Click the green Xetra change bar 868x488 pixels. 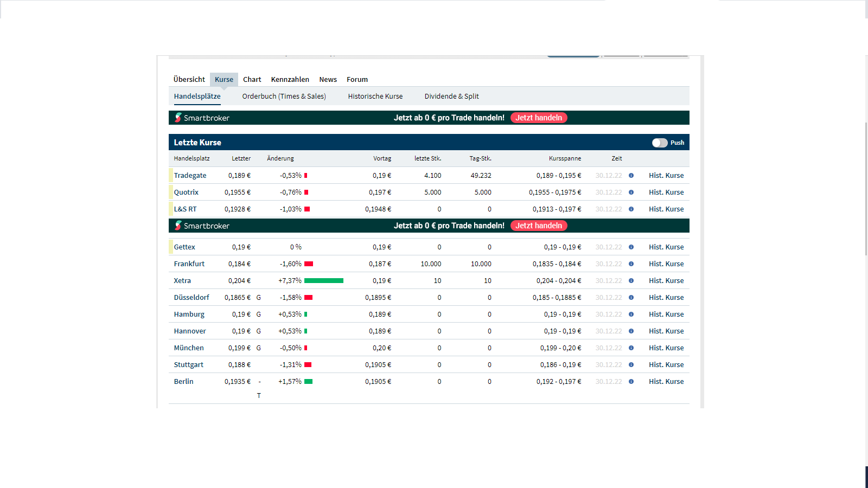tap(324, 281)
